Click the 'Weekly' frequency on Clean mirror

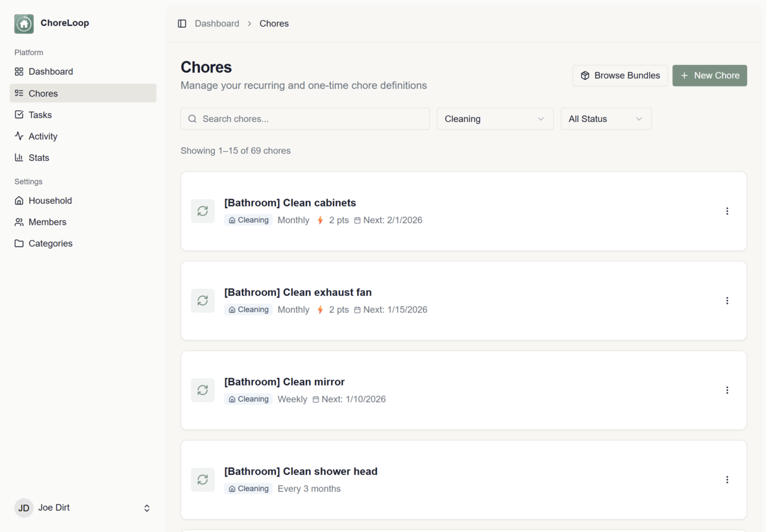click(292, 399)
